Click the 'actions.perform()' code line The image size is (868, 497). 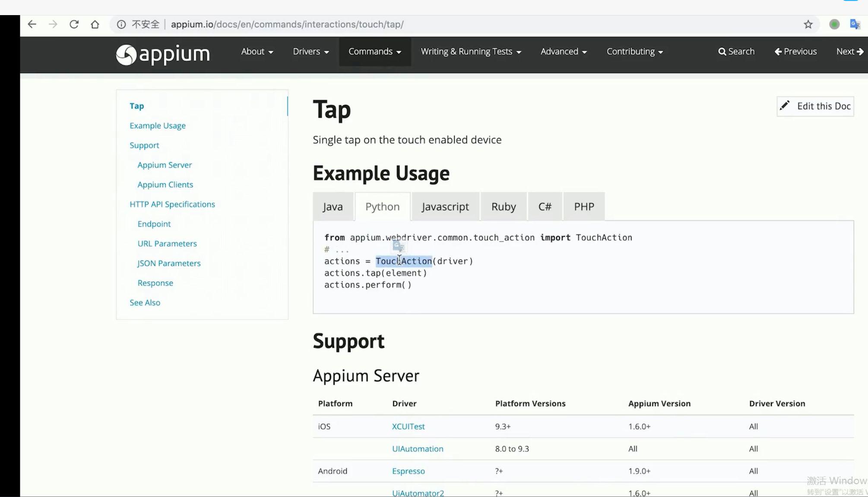pos(368,285)
